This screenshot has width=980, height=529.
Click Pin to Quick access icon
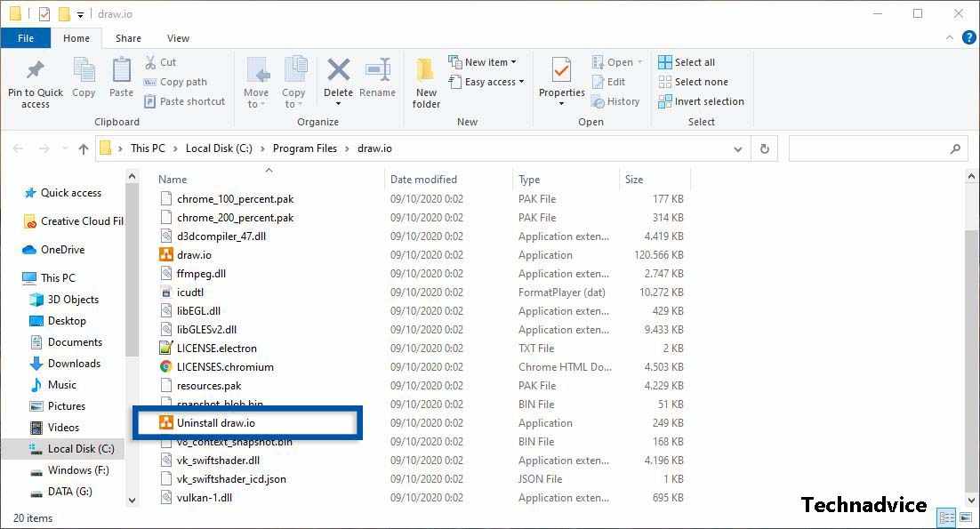pos(36,70)
